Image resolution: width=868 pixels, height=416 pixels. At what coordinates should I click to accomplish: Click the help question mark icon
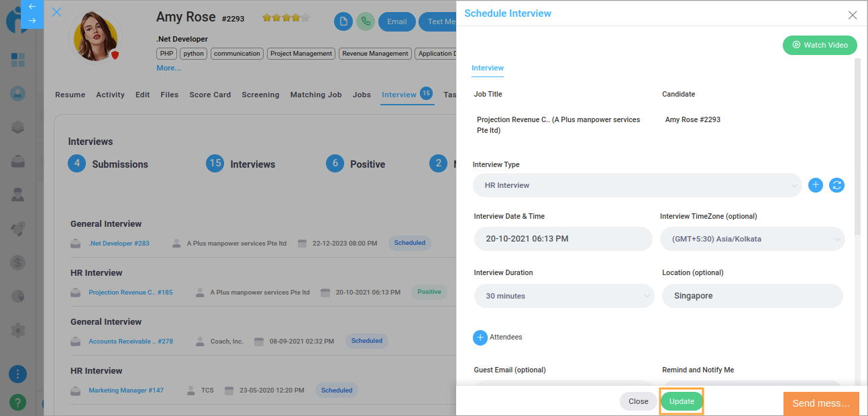[18, 402]
